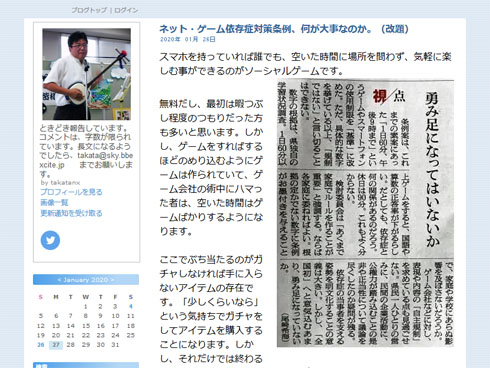The height and width of the screenshot is (368, 490).
Task: Open the article title ネット・ゲーム依存症対策条例
Action: point(284,29)
